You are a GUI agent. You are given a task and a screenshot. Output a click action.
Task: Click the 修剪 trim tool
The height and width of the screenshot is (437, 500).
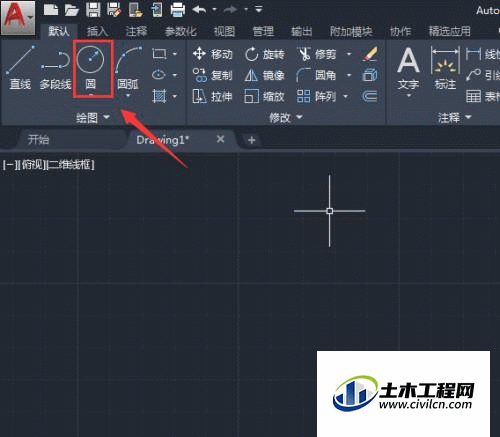[x=316, y=54]
